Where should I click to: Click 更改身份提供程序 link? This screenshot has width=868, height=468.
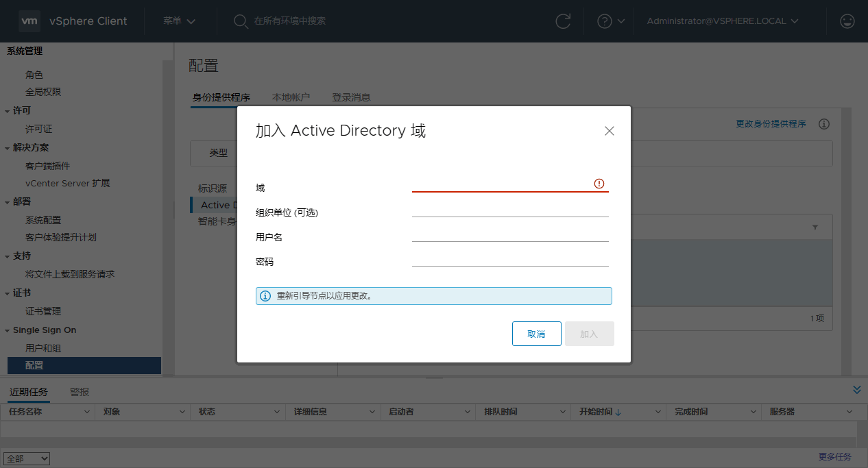point(771,124)
